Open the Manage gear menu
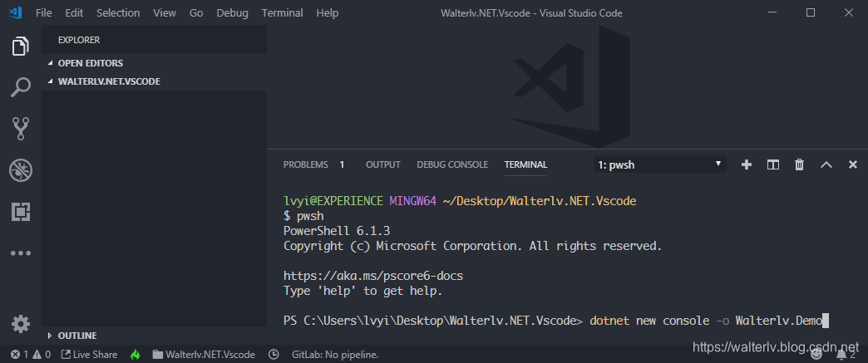The width and height of the screenshot is (868, 363). [x=21, y=324]
